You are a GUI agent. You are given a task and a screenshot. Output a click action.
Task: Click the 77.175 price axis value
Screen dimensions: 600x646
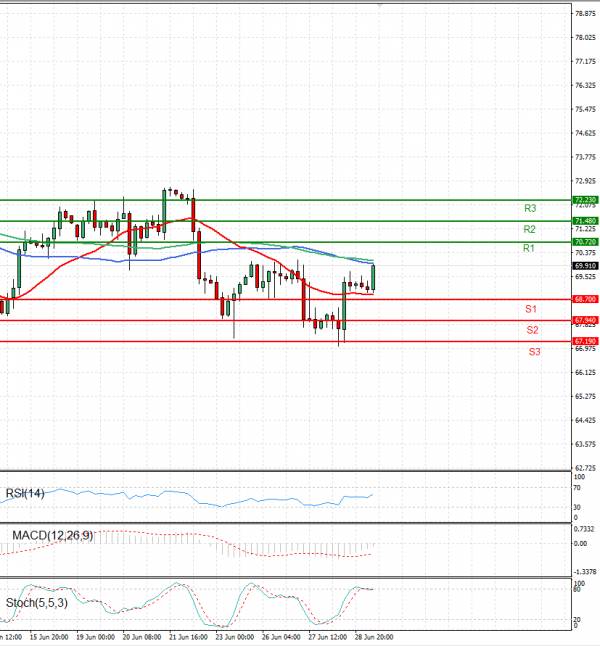click(x=585, y=61)
